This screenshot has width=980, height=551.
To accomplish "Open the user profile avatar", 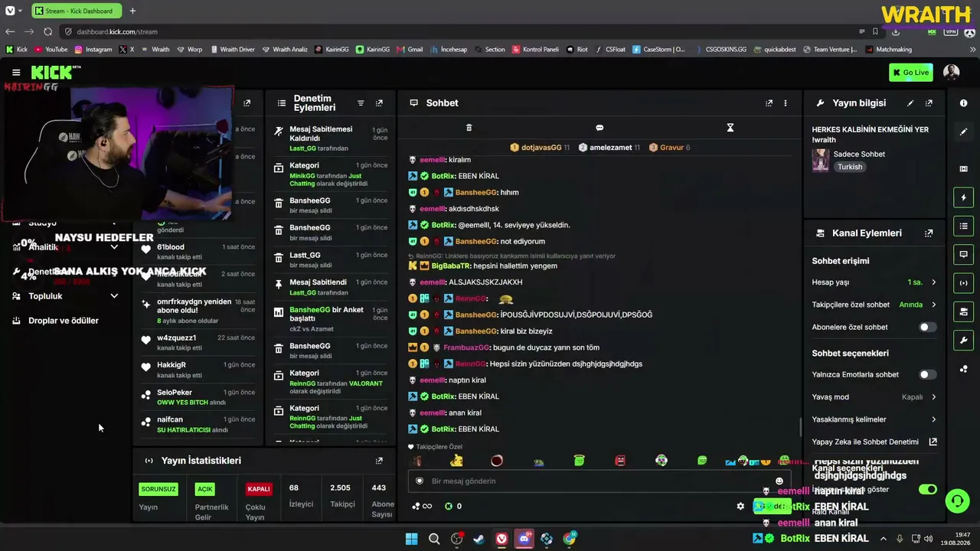I will (x=952, y=72).
